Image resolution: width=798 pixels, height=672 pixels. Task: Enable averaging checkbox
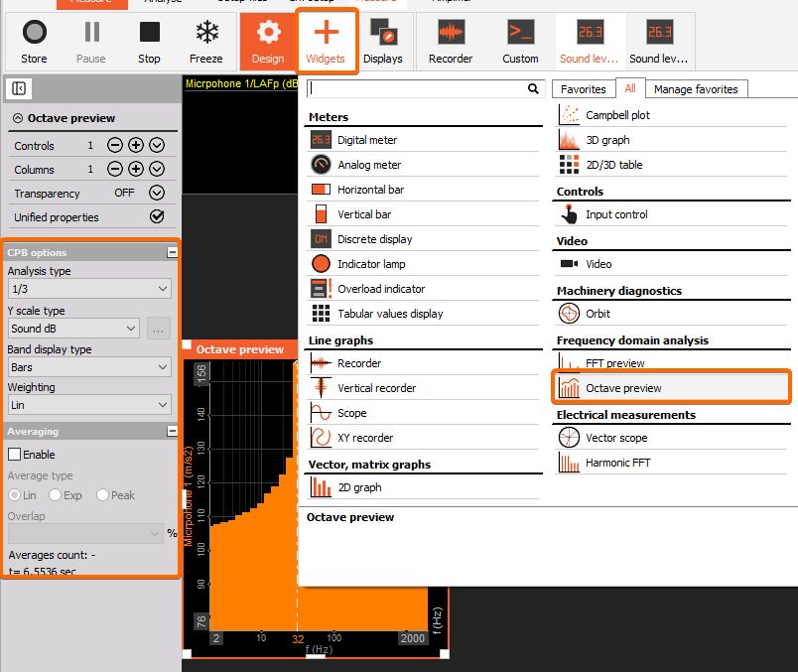point(14,454)
